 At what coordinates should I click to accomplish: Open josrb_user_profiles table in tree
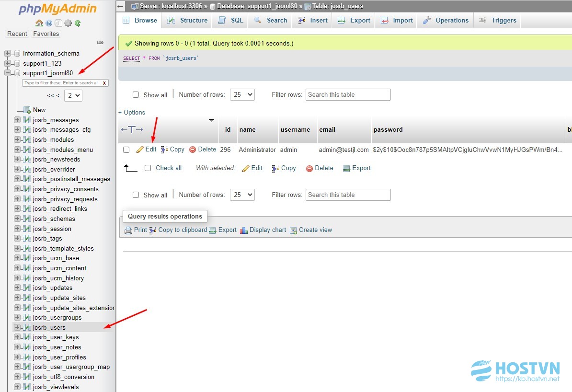[x=59, y=357]
